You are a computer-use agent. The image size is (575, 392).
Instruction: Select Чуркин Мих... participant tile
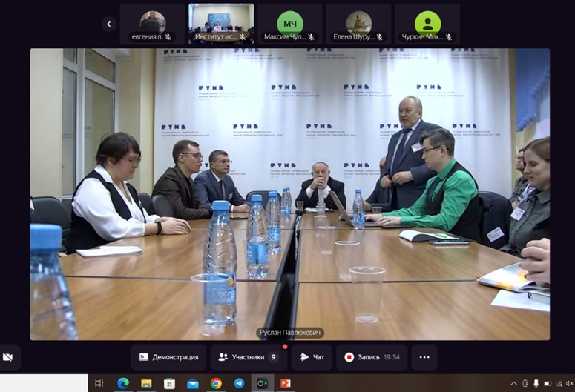pyautogui.click(x=427, y=24)
